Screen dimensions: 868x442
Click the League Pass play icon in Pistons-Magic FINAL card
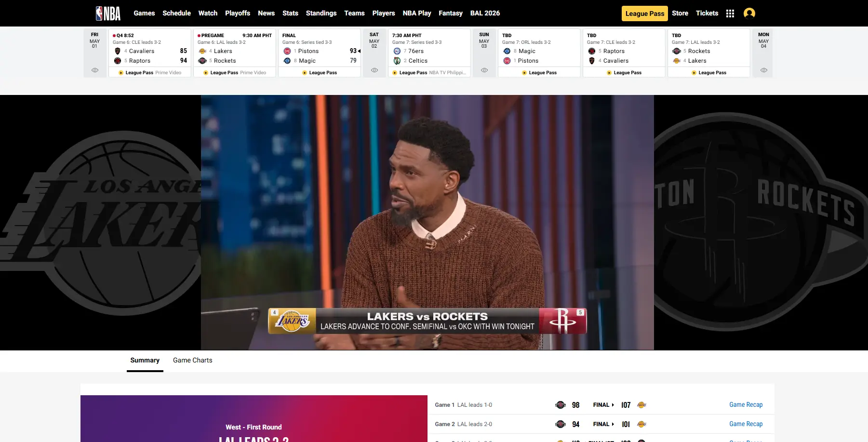[305, 73]
